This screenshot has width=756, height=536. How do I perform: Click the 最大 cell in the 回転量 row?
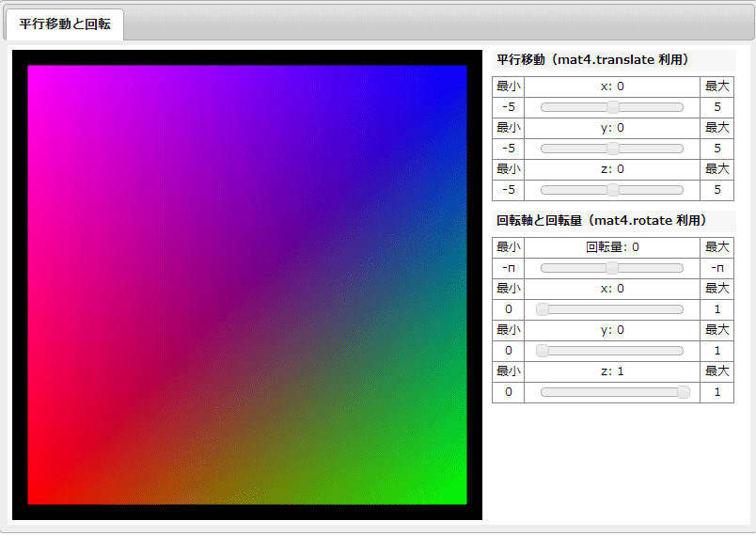click(717, 247)
